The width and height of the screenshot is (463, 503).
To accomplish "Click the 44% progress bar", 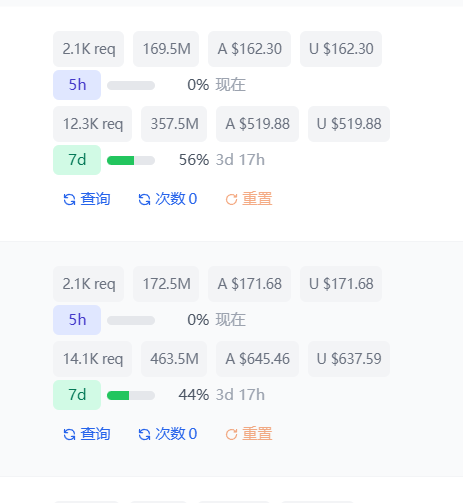I will click(131, 396).
